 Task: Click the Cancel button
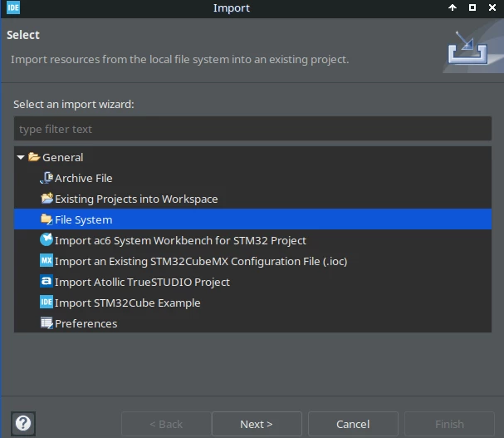pyautogui.click(x=353, y=424)
